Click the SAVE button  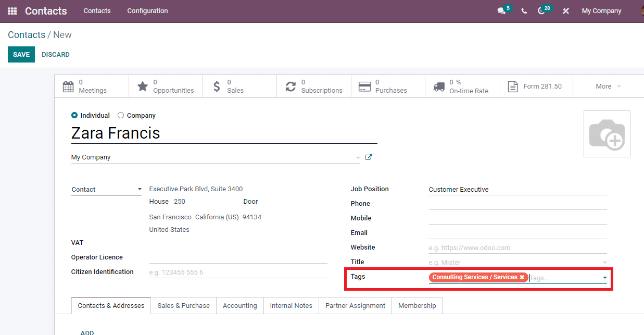tap(21, 55)
